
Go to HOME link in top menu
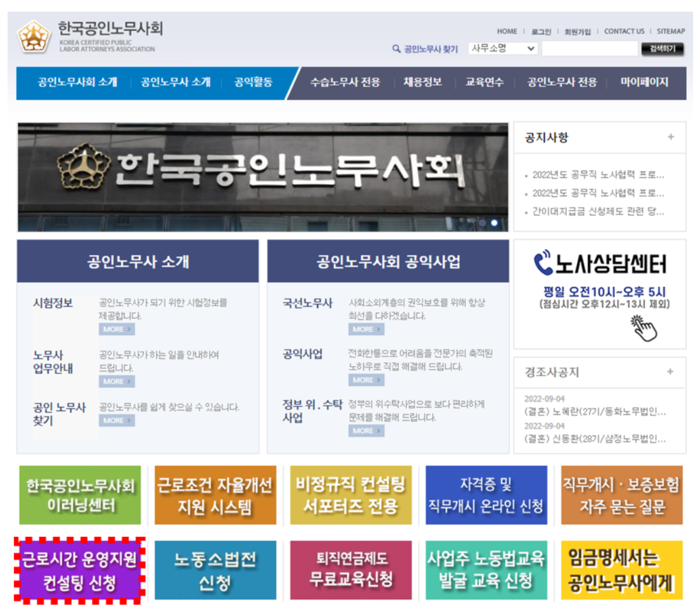(x=507, y=31)
